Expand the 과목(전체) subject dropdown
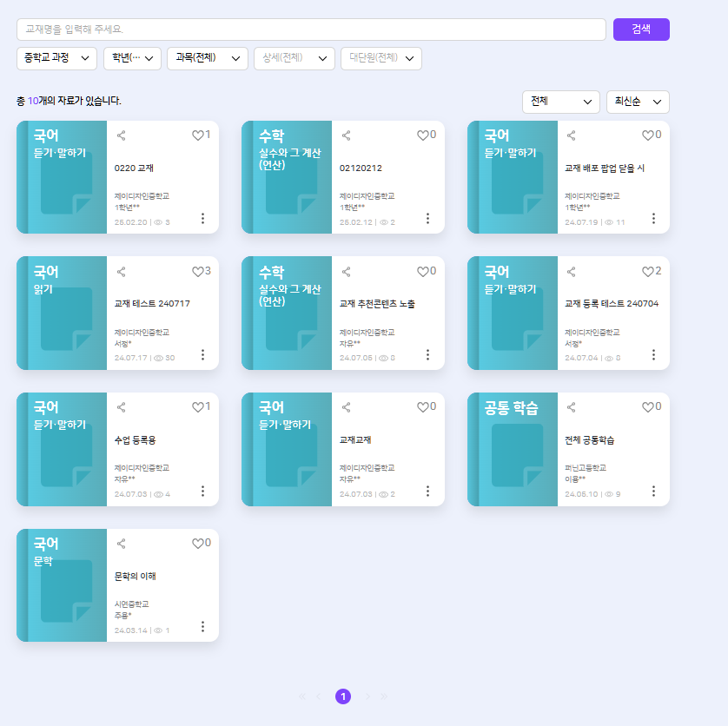The width and height of the screenshot is (728, 726). point(207,58)
